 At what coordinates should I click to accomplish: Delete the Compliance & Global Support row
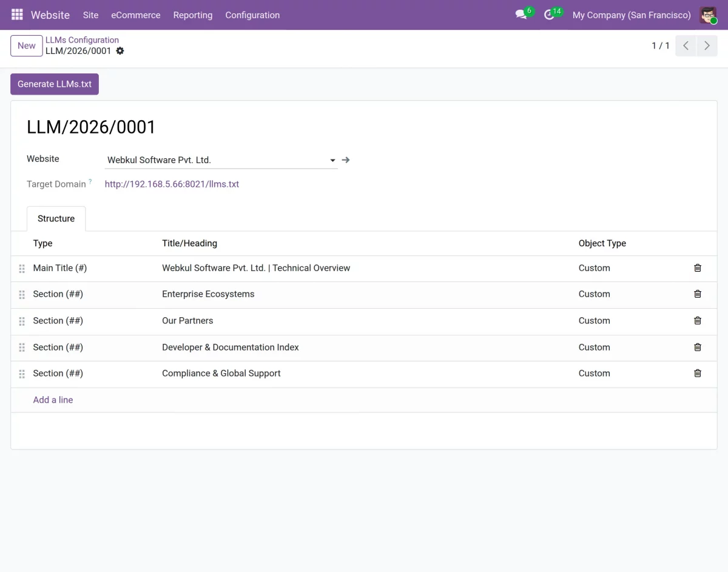click(698, 373)
